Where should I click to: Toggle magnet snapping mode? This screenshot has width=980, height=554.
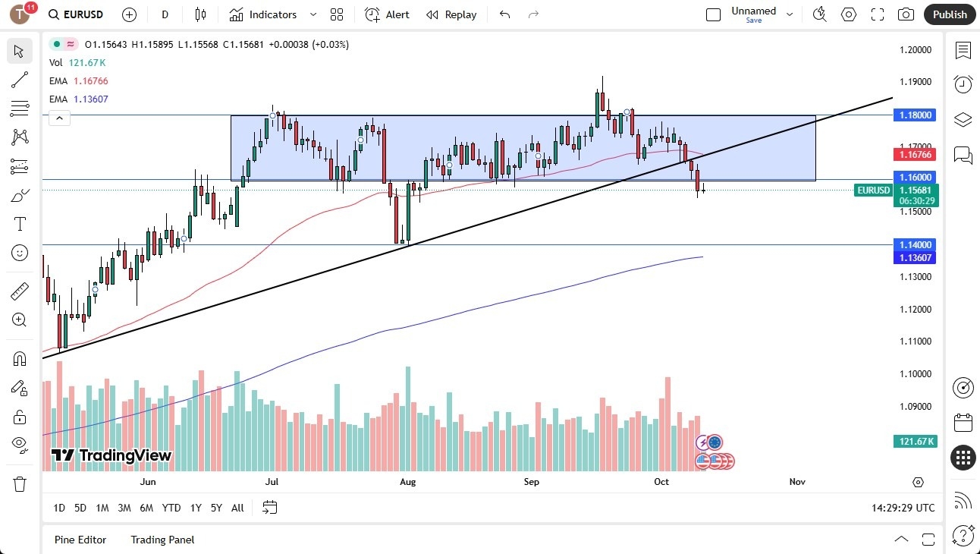(19, 358)
